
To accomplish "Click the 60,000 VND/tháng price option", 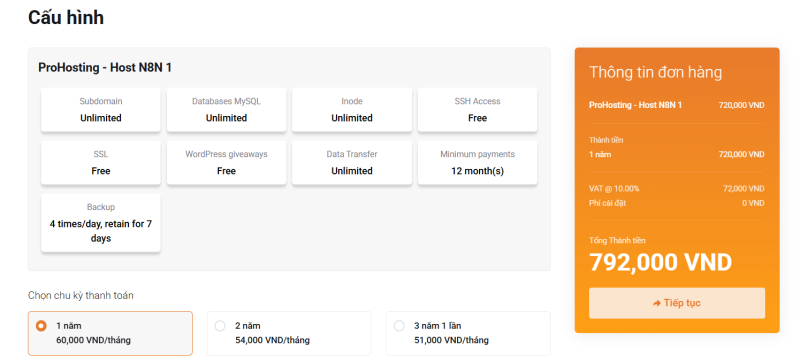I will (x=93, y=340).
